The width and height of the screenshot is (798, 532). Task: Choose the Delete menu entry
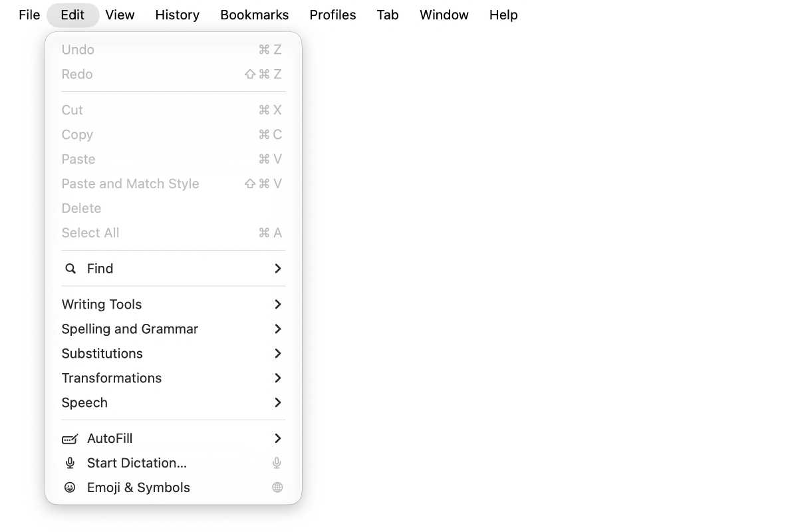pos(174,209)
